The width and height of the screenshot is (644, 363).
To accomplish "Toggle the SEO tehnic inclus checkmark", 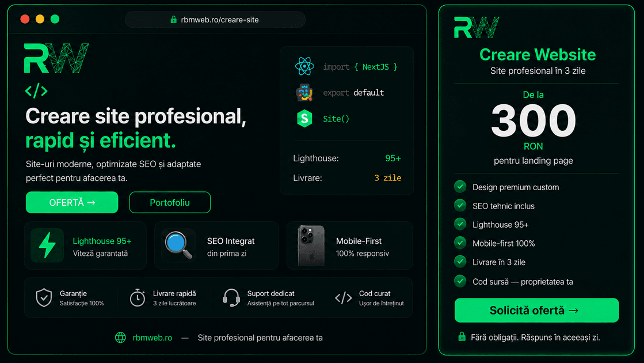I will [x=460, y=205].
